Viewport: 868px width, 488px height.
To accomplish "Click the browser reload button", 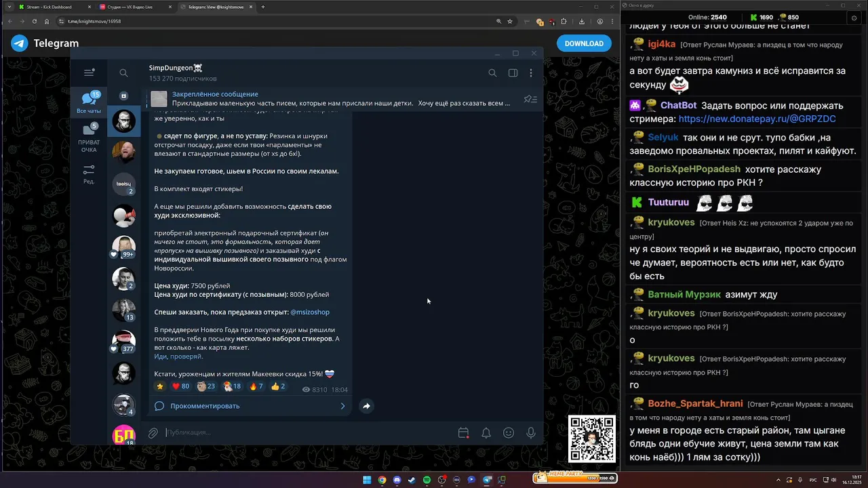I will 35,21.
